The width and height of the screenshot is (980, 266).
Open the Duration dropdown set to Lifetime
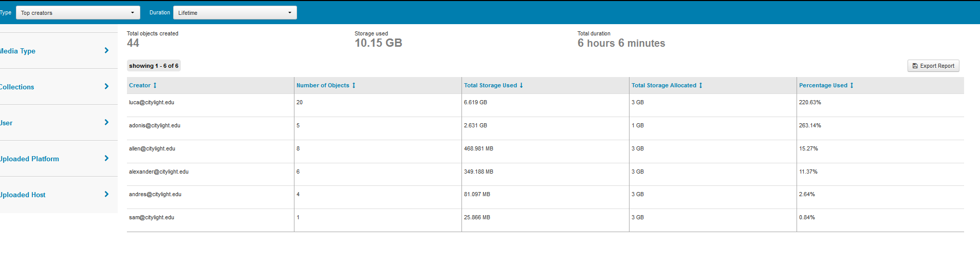point(235,13)
